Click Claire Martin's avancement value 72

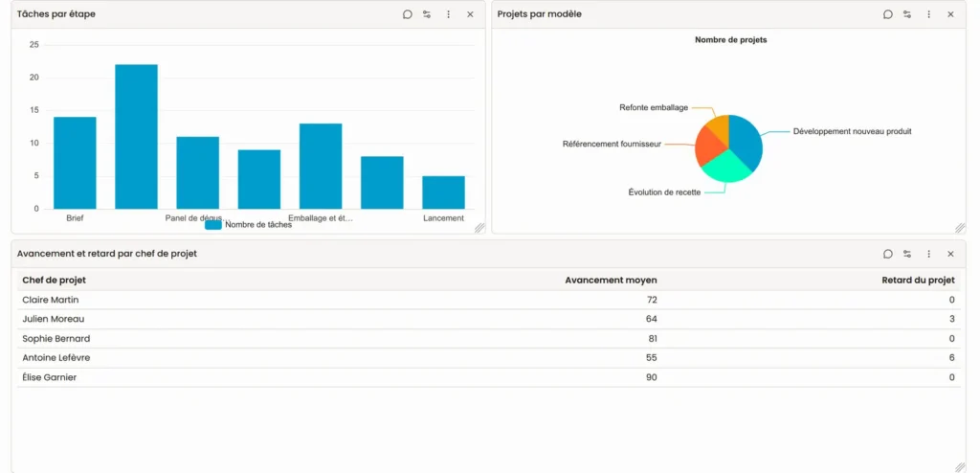(652, 300)
